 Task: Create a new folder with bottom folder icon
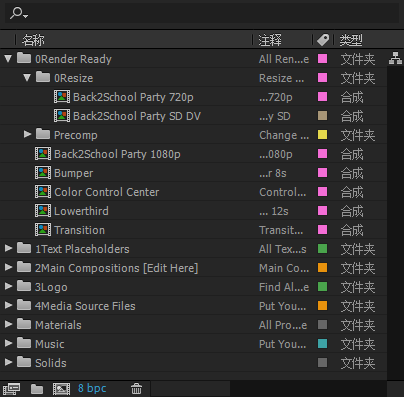click(37, 389)
